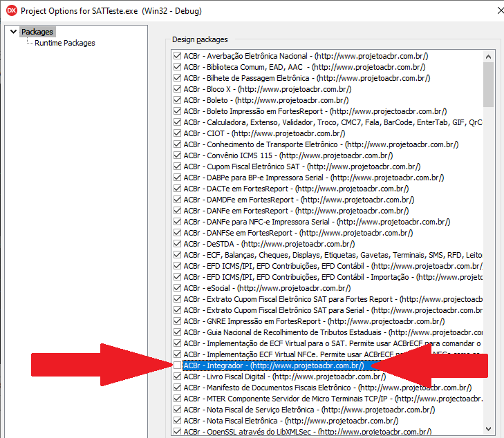
Task: Toggle ACBr - DABPe para BP-e checkbox
Action: [177, 178]
